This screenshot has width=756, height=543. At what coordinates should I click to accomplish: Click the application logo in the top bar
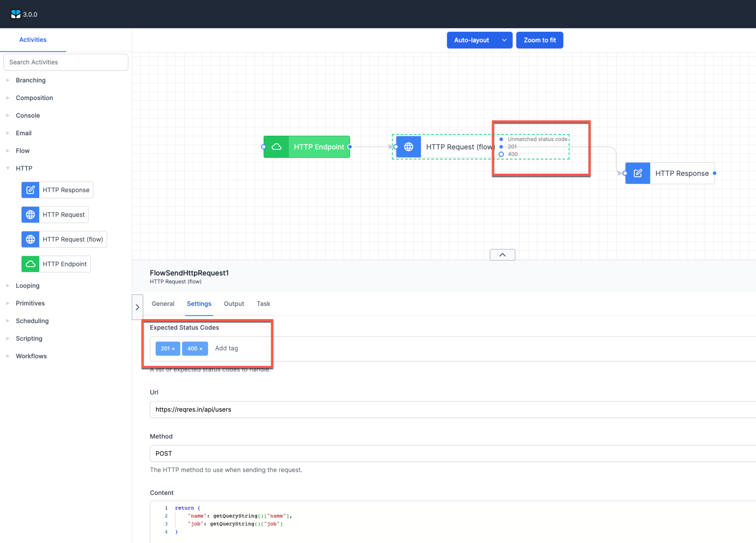tap(16, 14)
